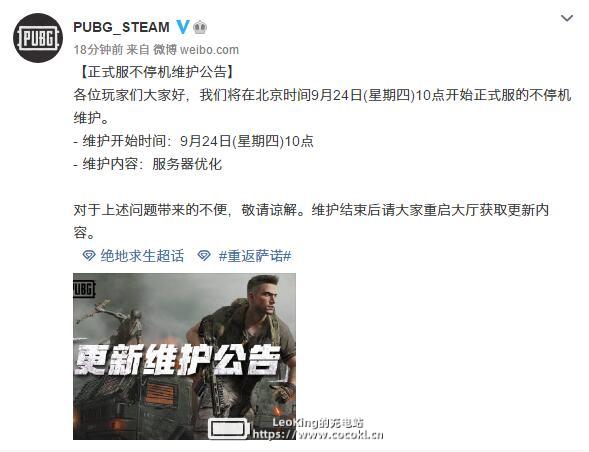Click the blue V verified badge
589x452 pixels.
coord(183,27)
